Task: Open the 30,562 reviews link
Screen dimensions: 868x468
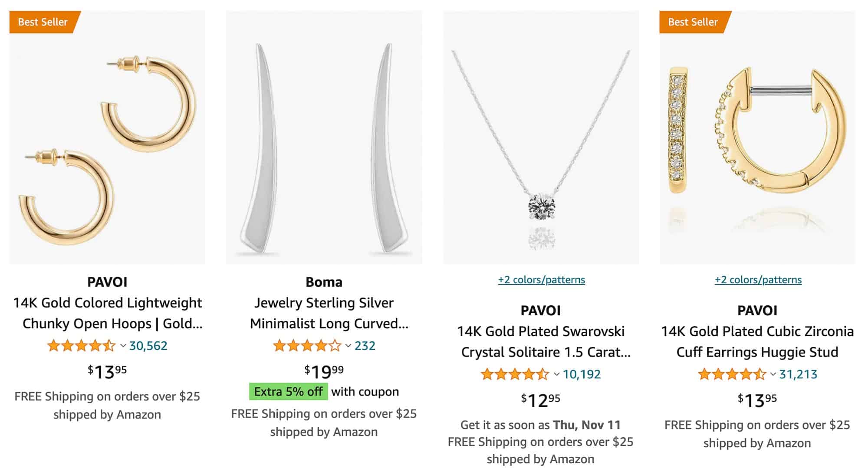Action: (148, 346)
